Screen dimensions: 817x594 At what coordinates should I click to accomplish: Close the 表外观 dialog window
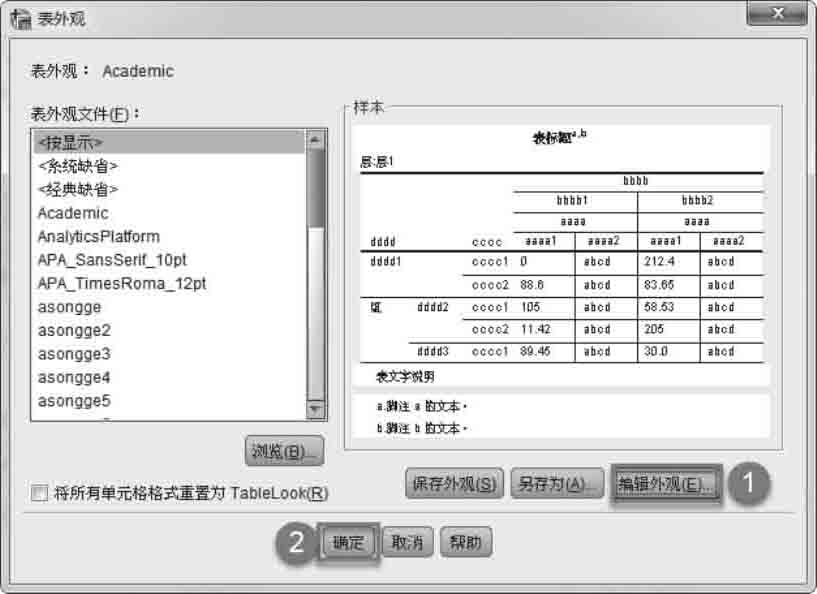pyautogui.click(x=777, y=13)
